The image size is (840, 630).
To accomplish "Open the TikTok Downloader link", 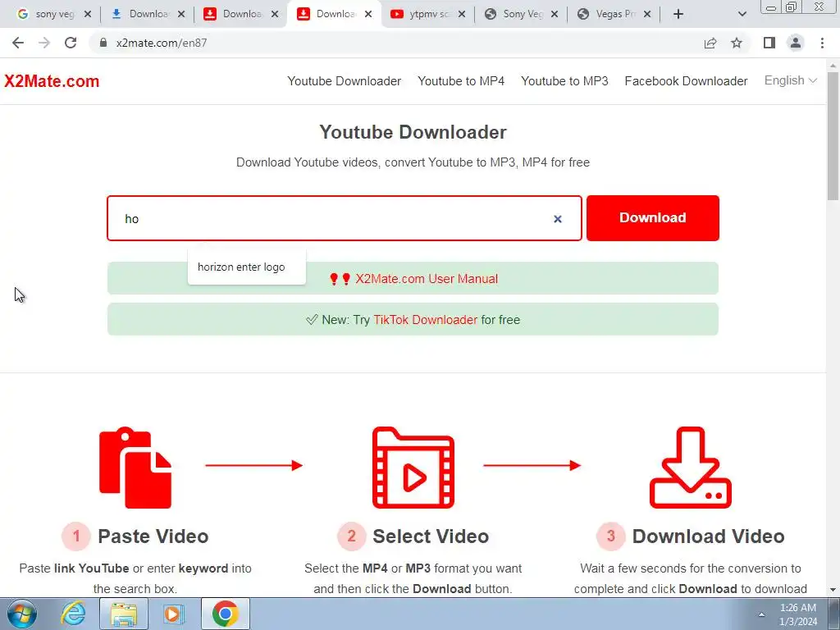I will coord(426,320).
